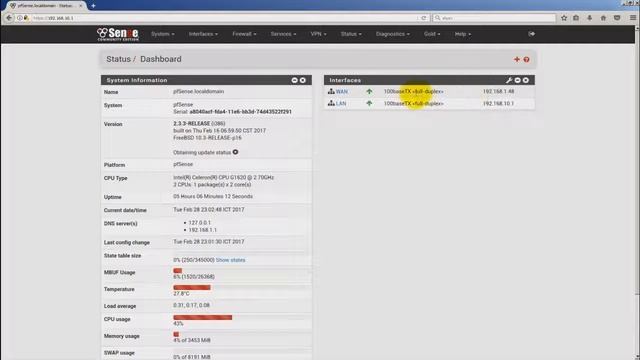
Task: Click the 2.3.3-RELEASE version text
Action: coord(191,123)
